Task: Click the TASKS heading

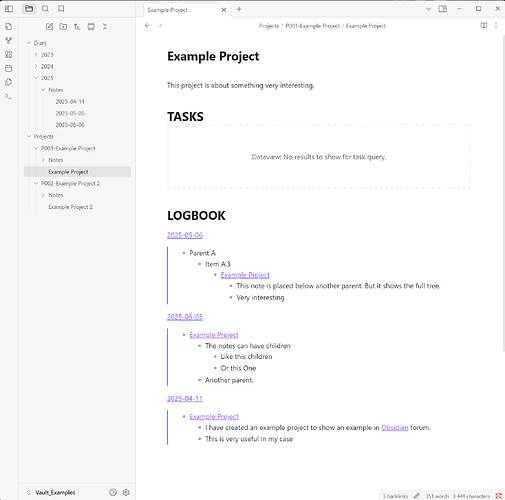Action: point(185,116)
